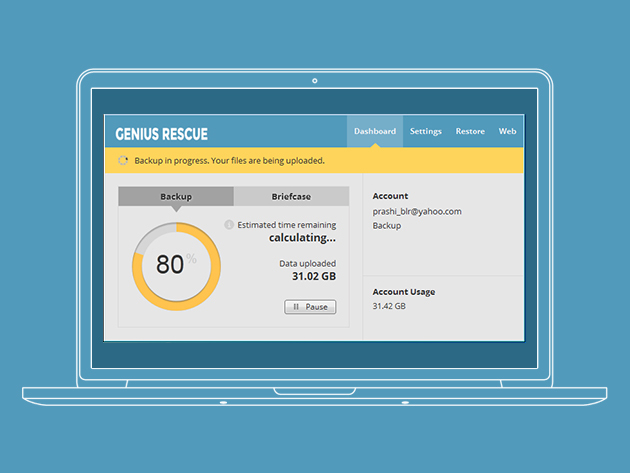This screenshot has height=473, width=630.
Task: Click the 31.02 GB data uploaded value
Action: pos(313,276)
